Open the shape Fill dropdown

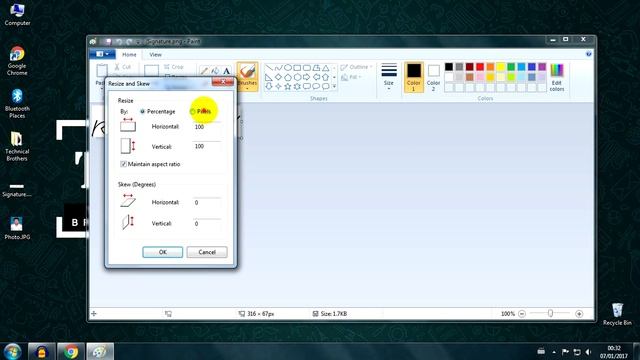(351, 77)
